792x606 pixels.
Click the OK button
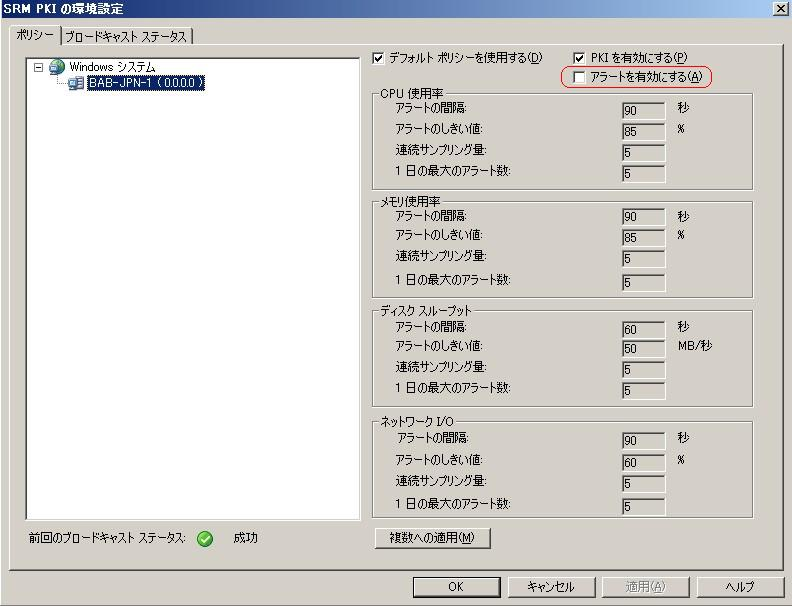[456, 587]
